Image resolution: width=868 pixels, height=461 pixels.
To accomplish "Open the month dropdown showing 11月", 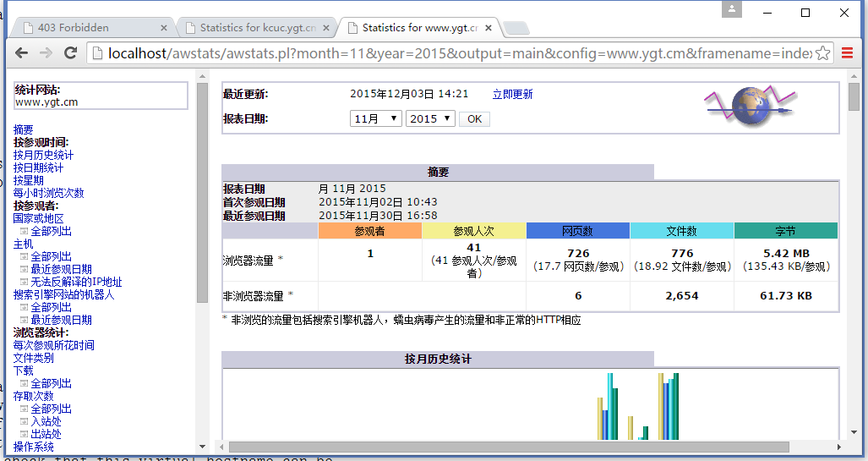I will [375, 119].
